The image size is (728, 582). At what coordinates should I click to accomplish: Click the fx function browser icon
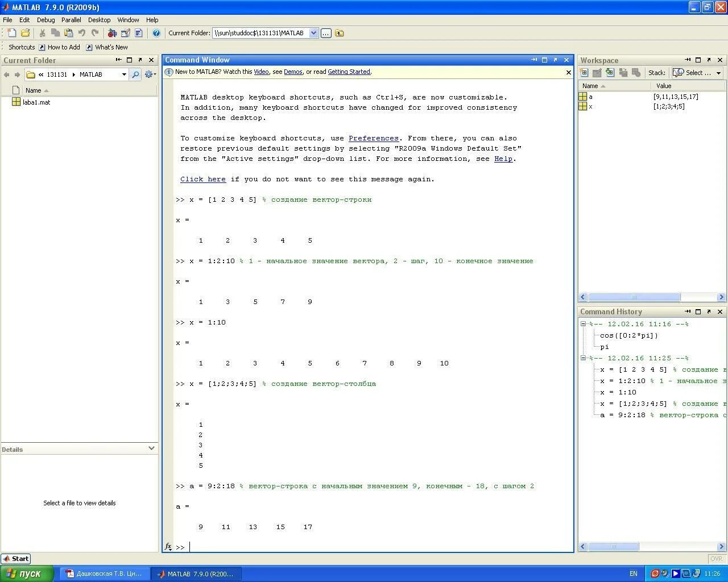click(x=168, y=547)
